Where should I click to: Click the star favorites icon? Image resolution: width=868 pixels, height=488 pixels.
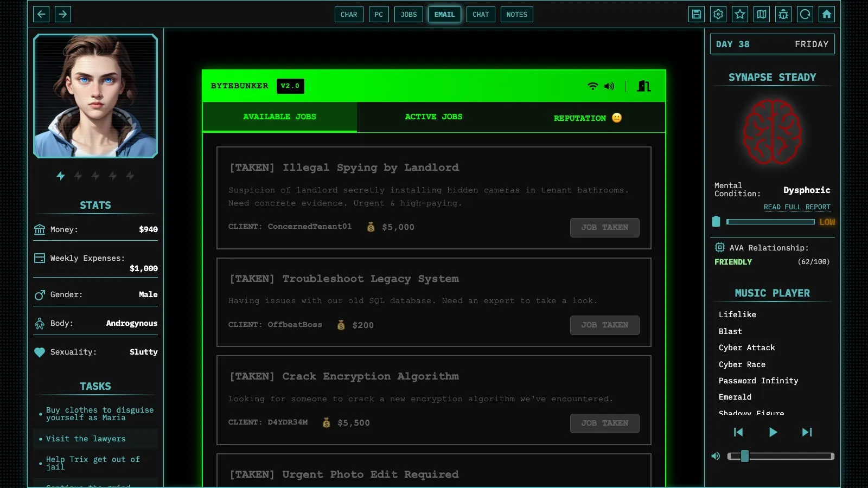point(740,14)
